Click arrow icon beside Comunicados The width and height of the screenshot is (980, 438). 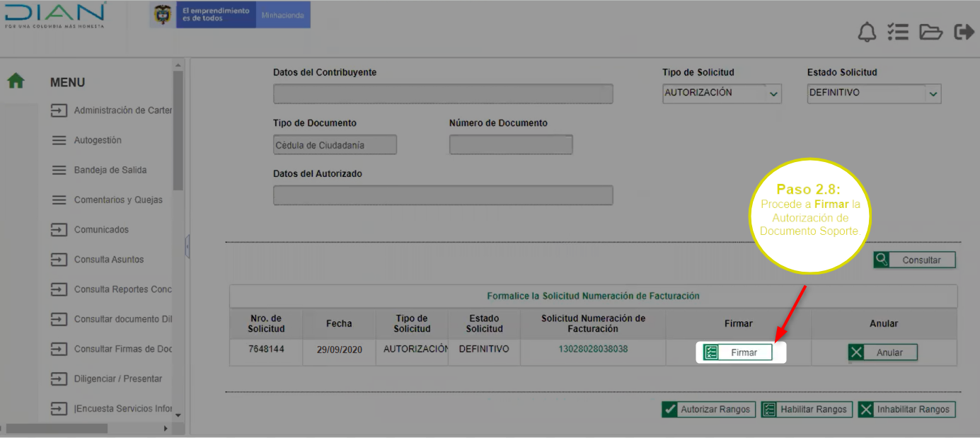click(x=59, y=230)
